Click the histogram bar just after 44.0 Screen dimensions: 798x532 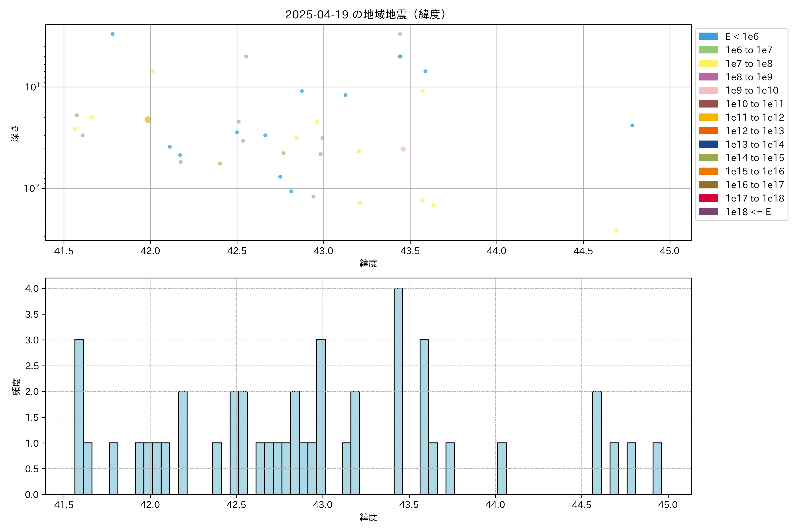(502, 468)
